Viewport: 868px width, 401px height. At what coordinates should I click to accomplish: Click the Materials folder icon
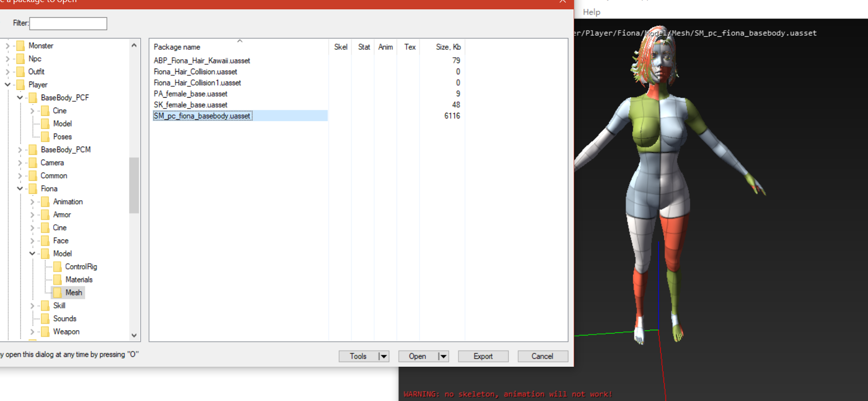58,279
